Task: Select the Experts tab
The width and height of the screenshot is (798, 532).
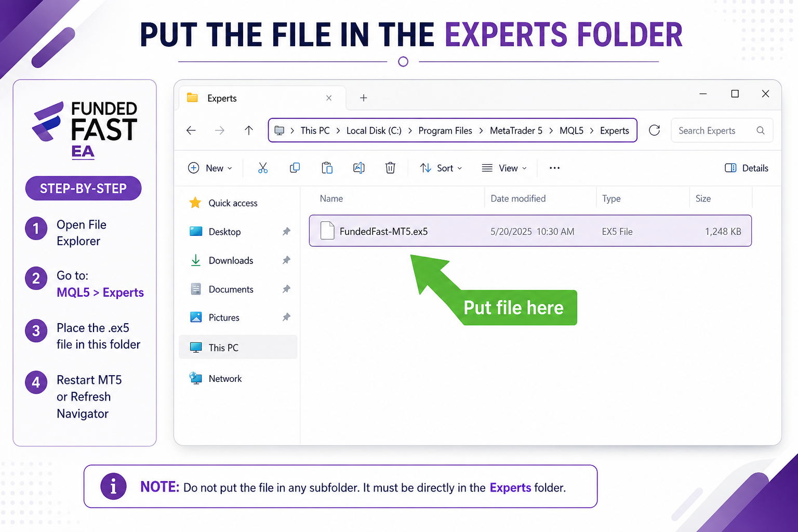Action: (x=262, y=98)
